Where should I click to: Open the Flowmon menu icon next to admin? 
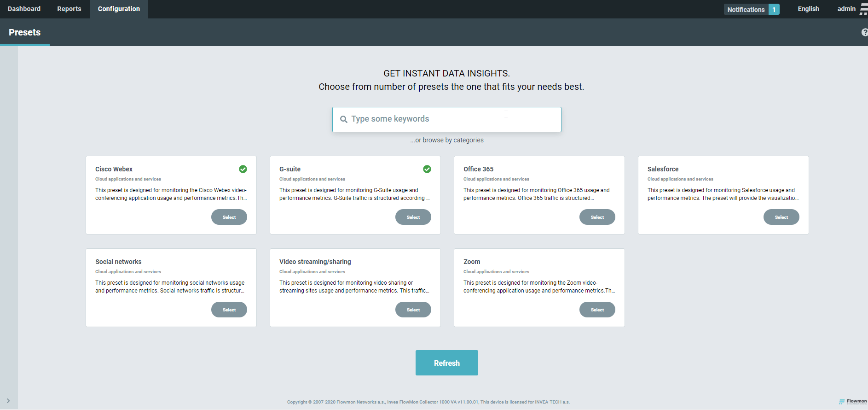pyautogui.click(x=863, y=9)
